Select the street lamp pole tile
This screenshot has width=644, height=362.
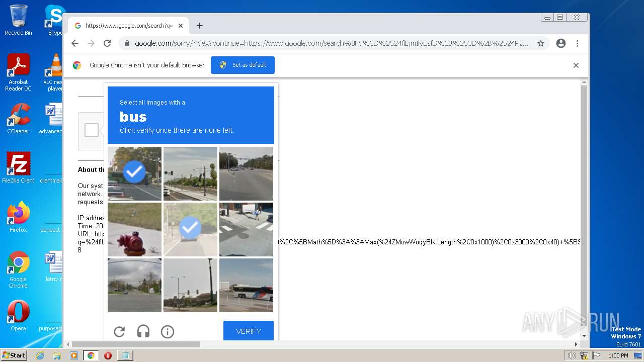pyautogui.click(x=190, y=285)
